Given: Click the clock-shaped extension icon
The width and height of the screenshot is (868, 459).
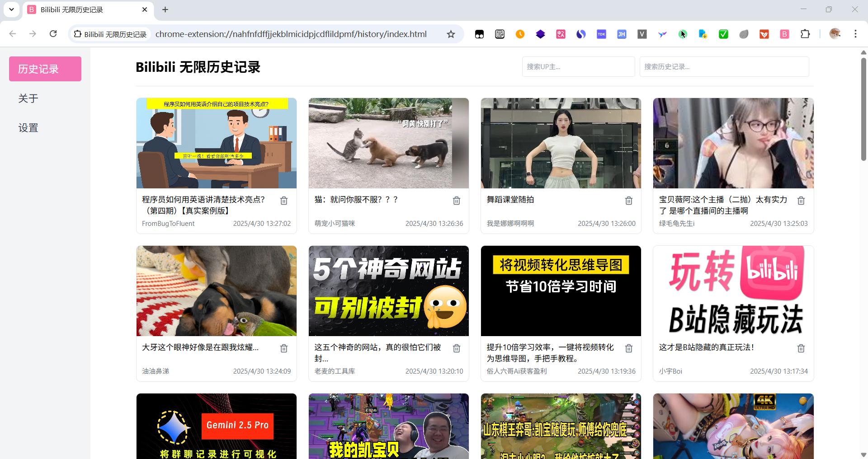Looking at the screenshot, I should coord(520,34).
